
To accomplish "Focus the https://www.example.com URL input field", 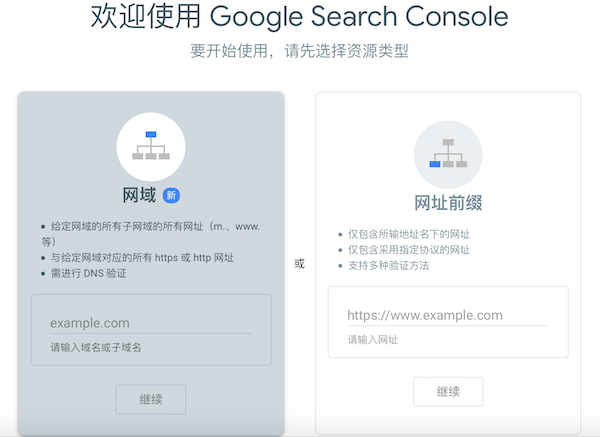I will [x=447, y=315].
